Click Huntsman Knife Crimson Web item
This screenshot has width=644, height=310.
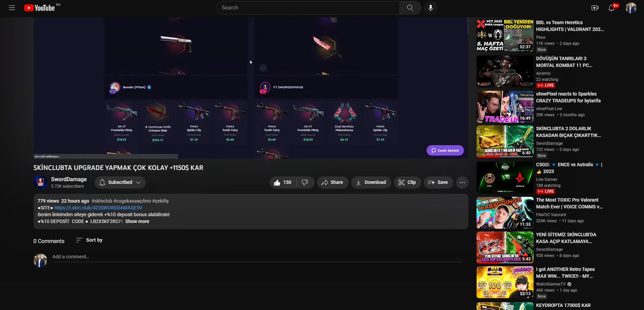click(158, 122)
